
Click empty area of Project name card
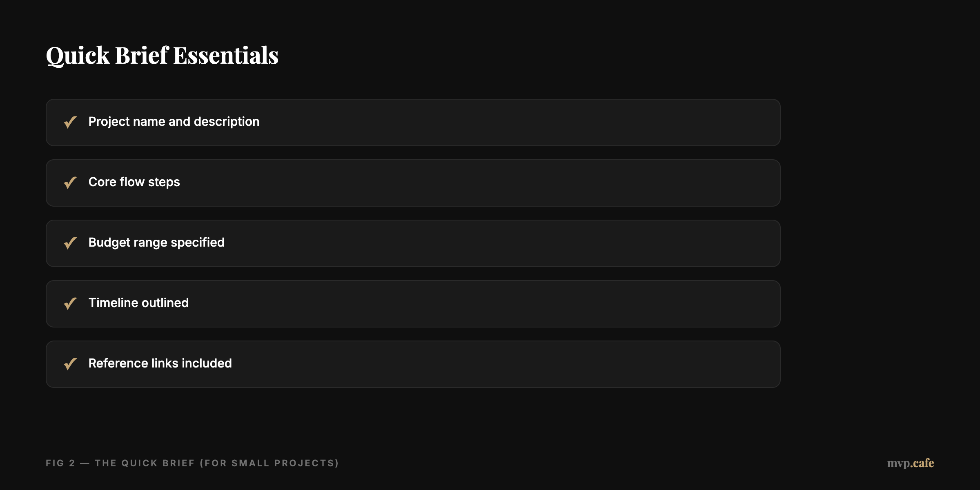490,122
